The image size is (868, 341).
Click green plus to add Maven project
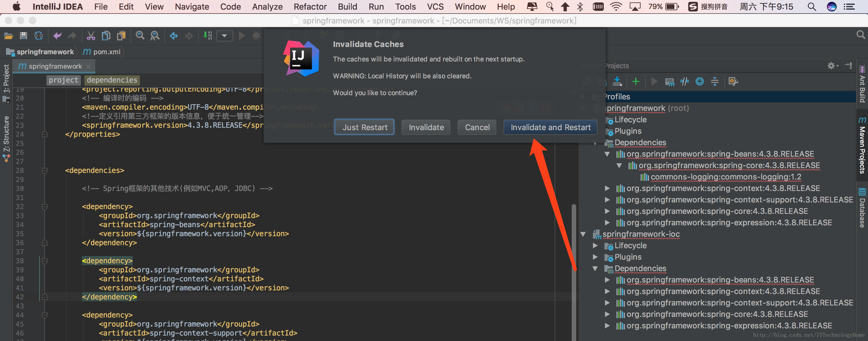tap(636, 81)
